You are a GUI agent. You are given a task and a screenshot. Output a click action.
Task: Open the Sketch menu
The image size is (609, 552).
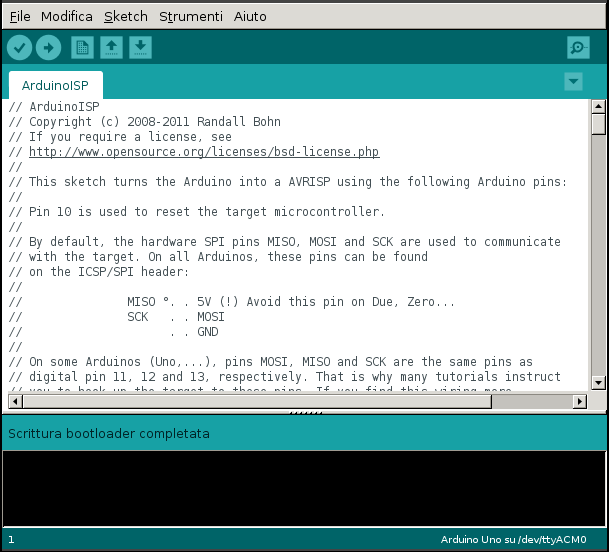(x=126, y=17)
